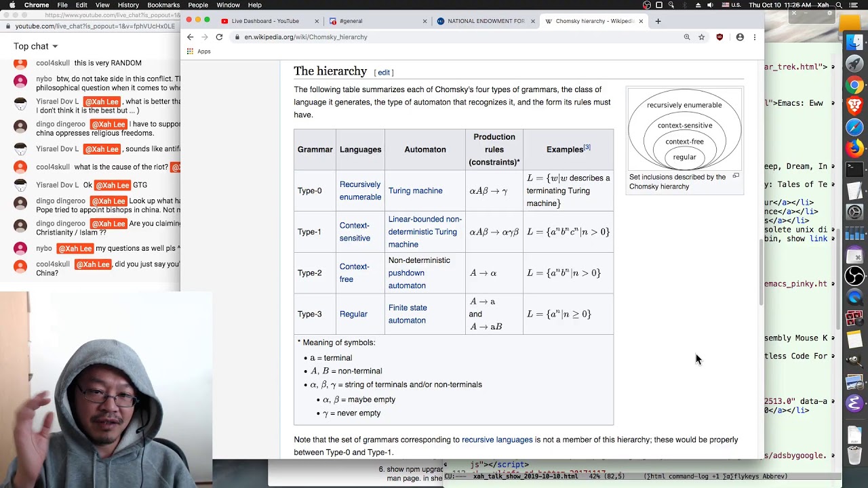This screenshot has width=868, height=488.
Task: Open the Apps shortcut in bookmarks bar
Action: click(197, 52)
